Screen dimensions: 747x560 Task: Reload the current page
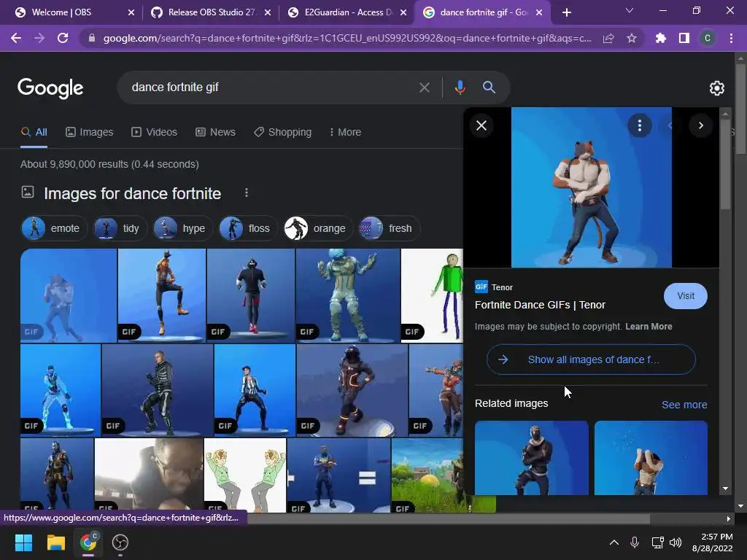point(63,38)
